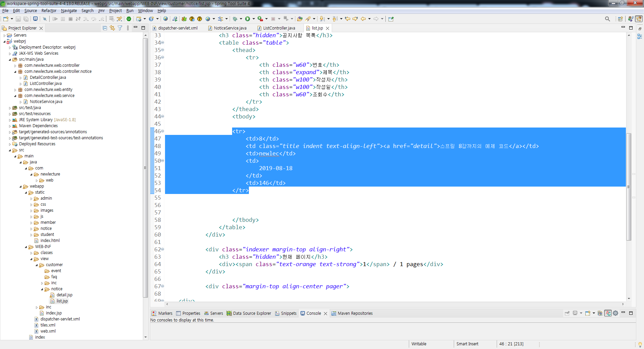
Task: Open the Run button dropdown arrow
Action: pos(254,19)
